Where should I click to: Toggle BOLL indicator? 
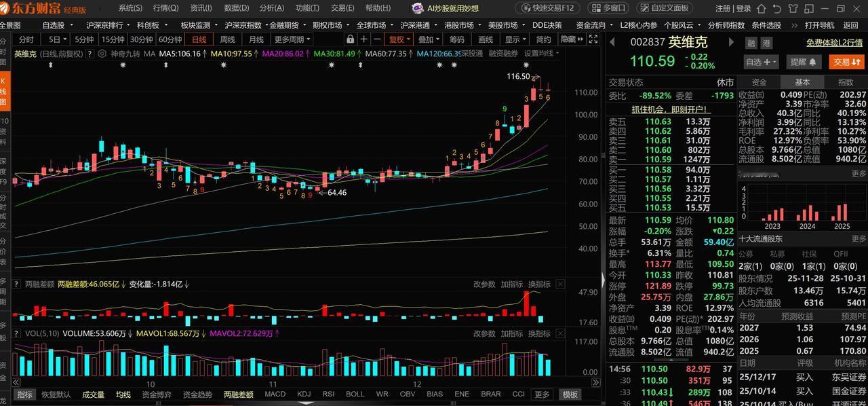(355, 394)
